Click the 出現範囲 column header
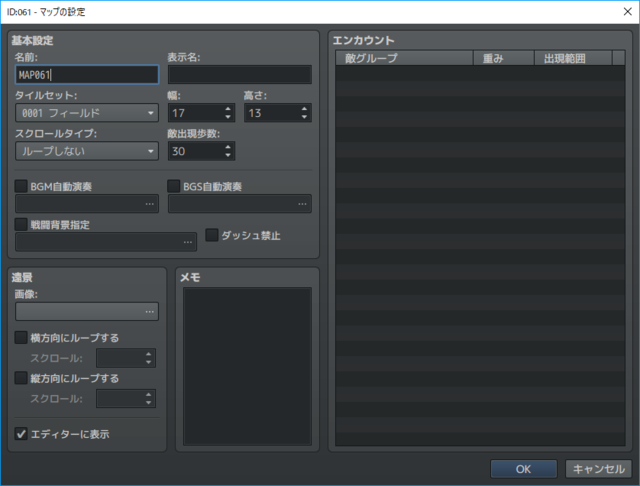 point(573,58)
